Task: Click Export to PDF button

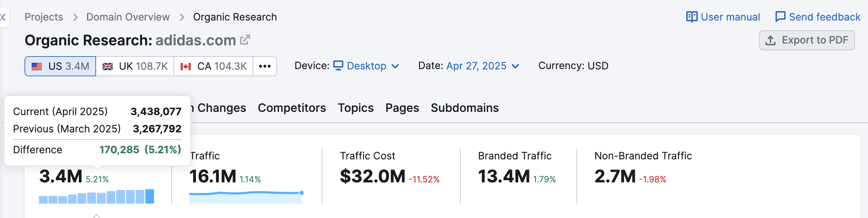Action: (x=807, y=40)
